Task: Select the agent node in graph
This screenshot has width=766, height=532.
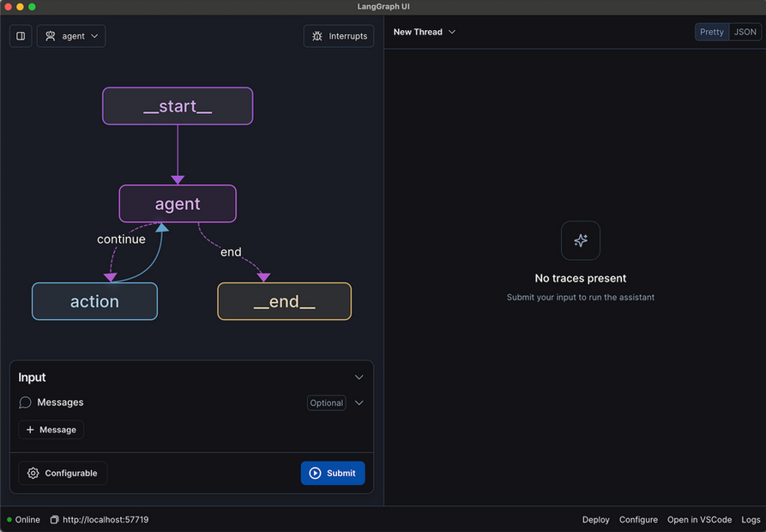Action: 178,203
